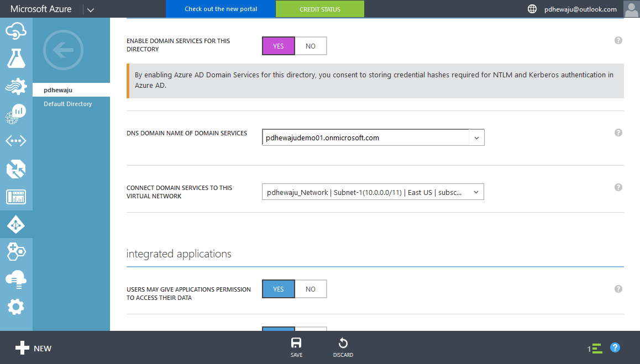Click Check out the new portal
640x364 pixels.
coord(221,9)
